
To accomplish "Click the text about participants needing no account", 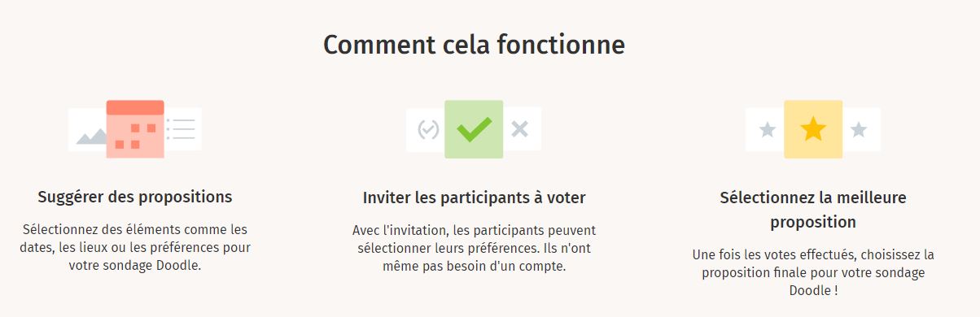I will [x=474, y=248].
